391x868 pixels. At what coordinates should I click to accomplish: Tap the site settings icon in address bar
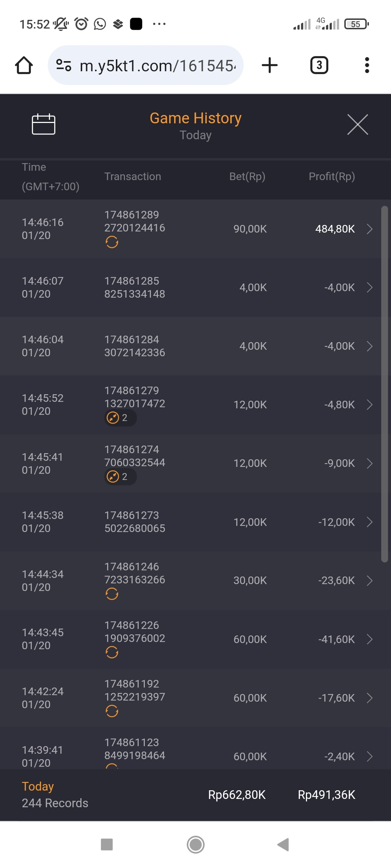coord(64,65)
